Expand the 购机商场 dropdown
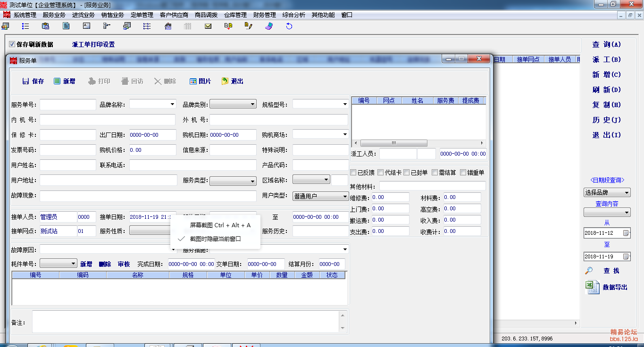The width and height of the screenshot is (644, 347). point(345,134)
